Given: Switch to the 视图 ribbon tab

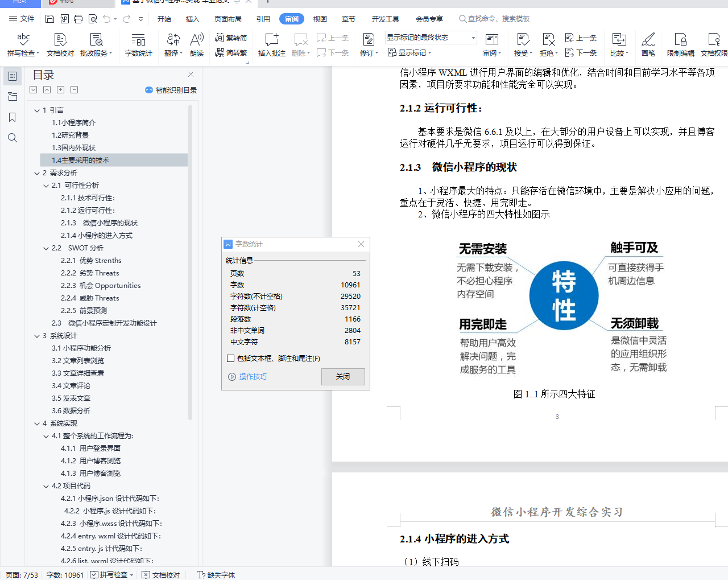Looking at the screenshot, I should [320, 19].
